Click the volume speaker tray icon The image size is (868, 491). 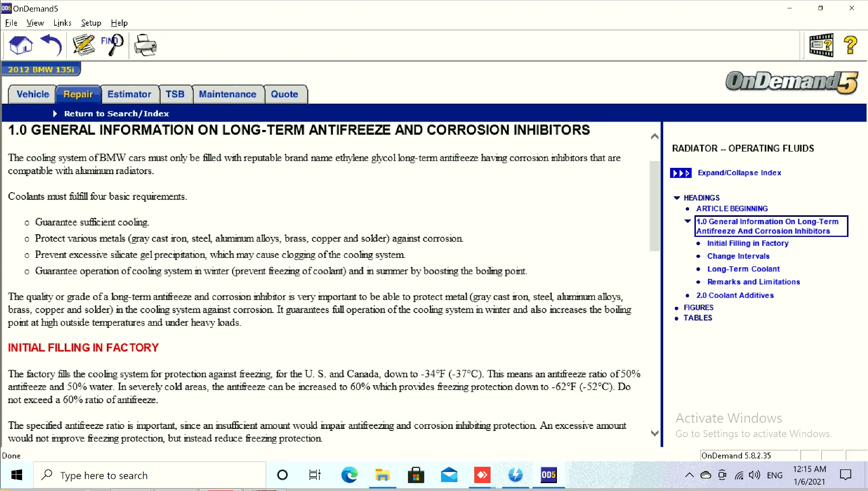pyautogui.click(x=755, y=475)
